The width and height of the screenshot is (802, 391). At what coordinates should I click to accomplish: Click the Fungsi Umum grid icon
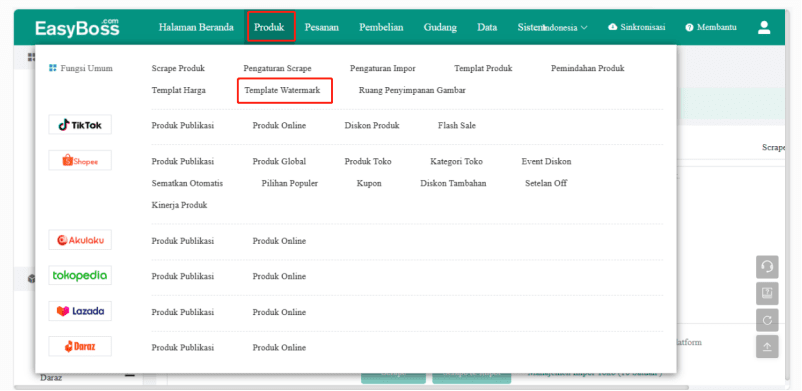52,68
